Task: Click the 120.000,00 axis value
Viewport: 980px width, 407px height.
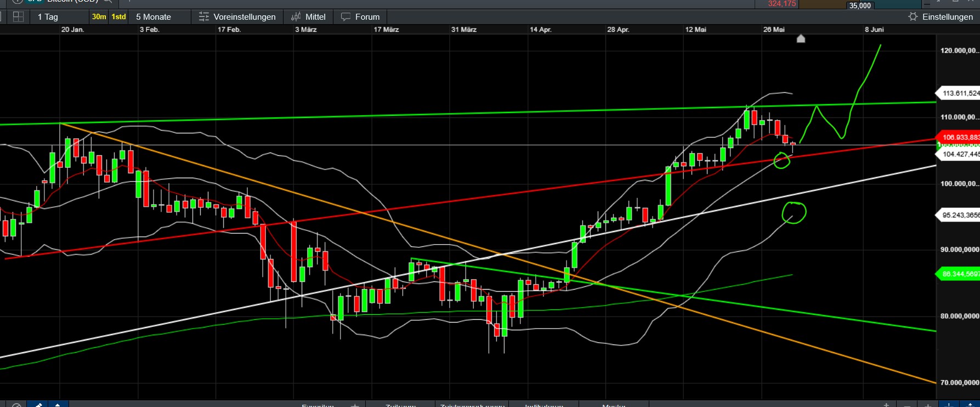Action: pos(959,50)
